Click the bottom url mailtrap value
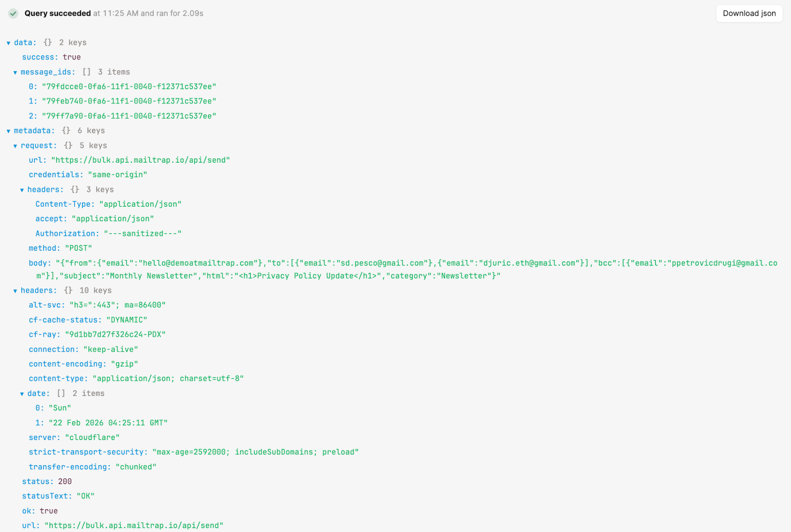The width and height of the screenshot is (791, 532). (x=133, y=526)
